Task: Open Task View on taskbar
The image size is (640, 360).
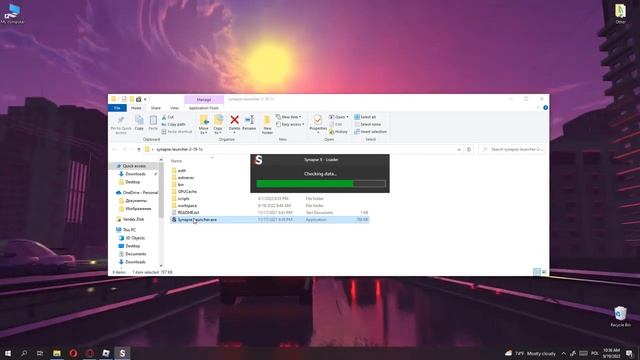Action: (x=40, y=353)
